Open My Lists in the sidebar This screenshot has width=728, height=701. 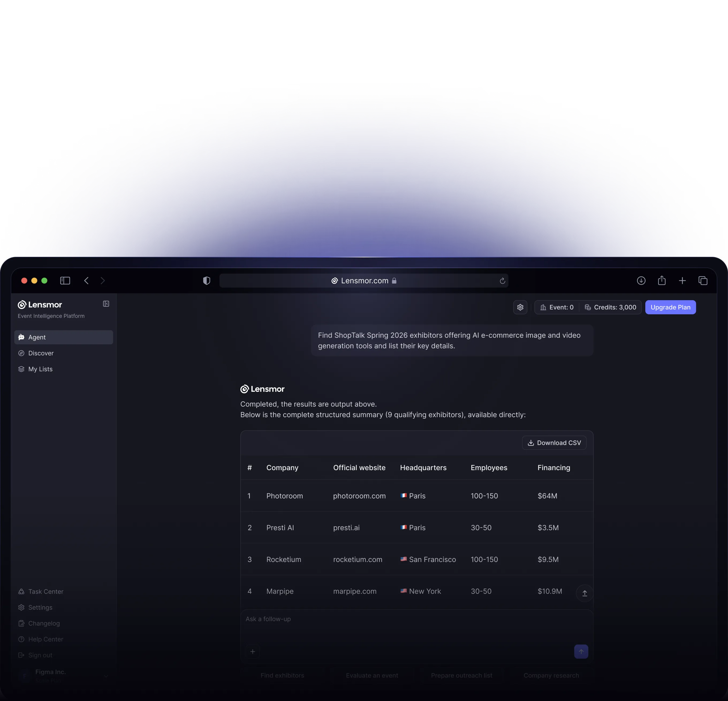click(x=40, y=369)
